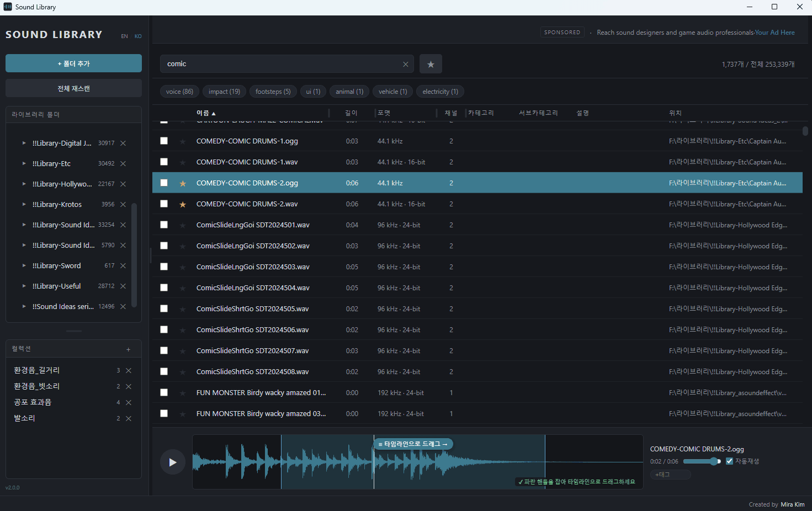
Task: Expand the !!Library-Hollywo... folder
Action: pos(24,184)
